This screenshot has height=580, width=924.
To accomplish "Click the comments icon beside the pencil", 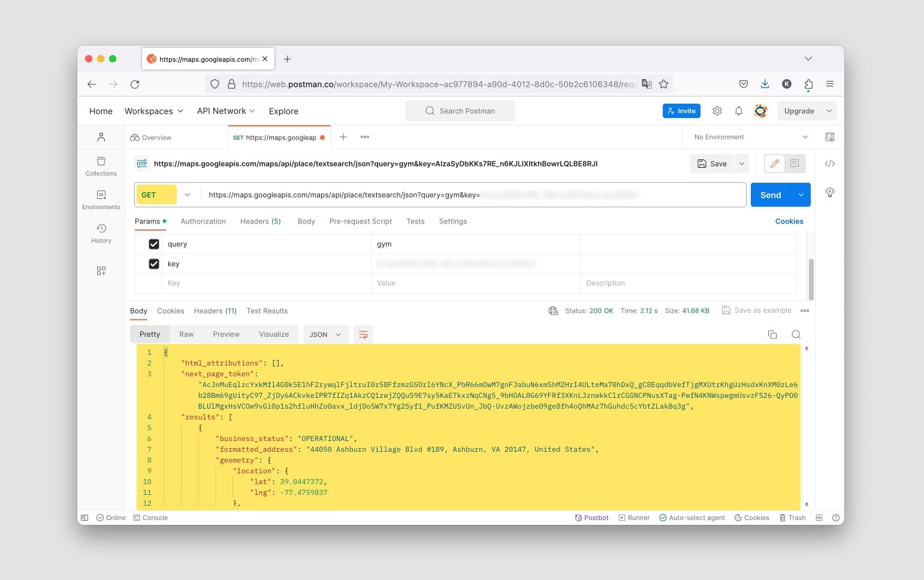I will 795,164.
